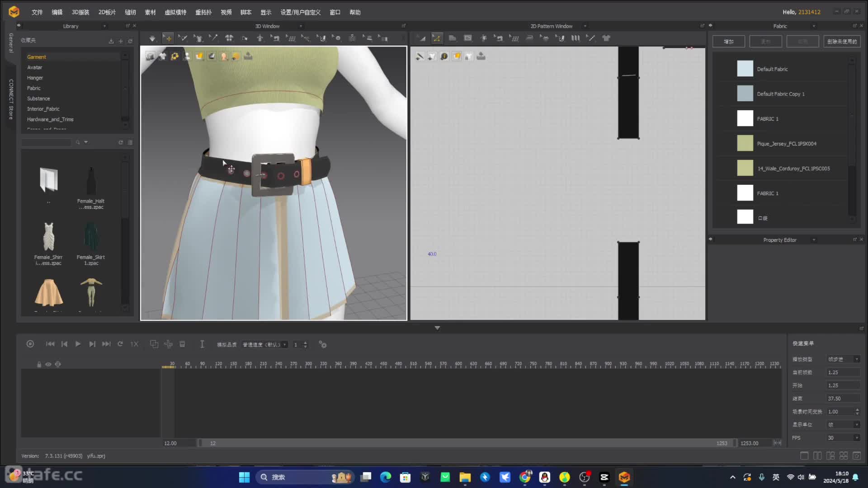
Task: Open the 缝纫 menu
Action: click(x=130, y=12)
